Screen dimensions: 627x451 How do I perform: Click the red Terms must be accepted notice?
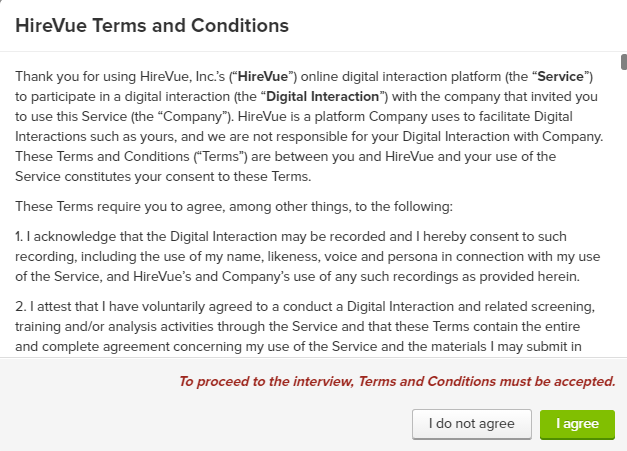tap(396, 381)
